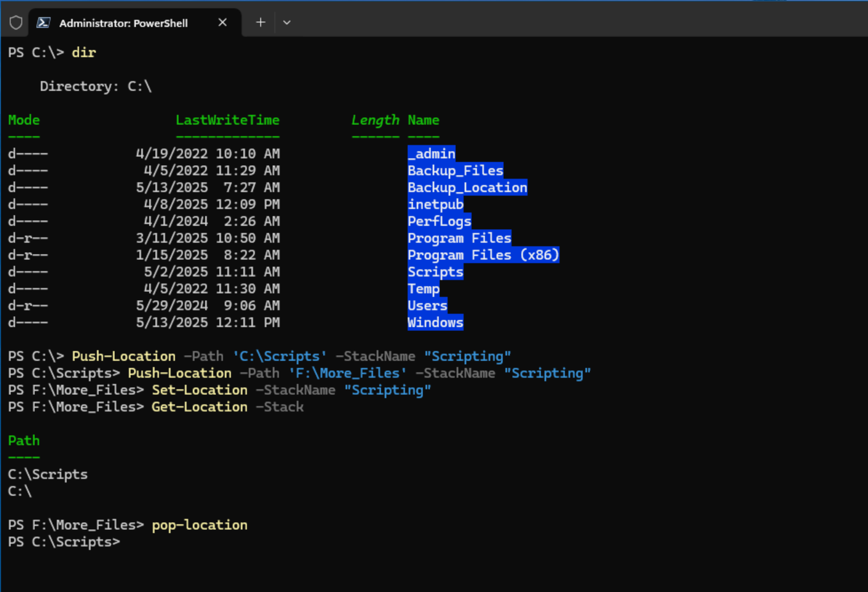The width and height of the screenshot is (868, 592).
Task: Click the pop-location command text
Action: (200, 525)
